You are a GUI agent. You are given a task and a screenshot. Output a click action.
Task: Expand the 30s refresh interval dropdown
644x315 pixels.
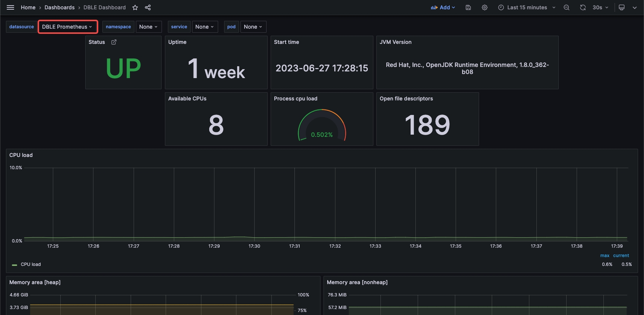600,7
